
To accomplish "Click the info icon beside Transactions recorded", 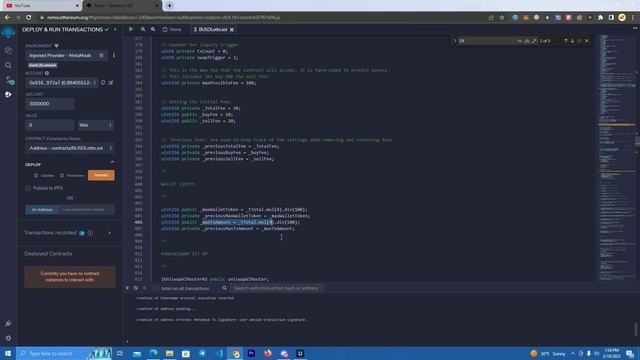I will 90,233.
